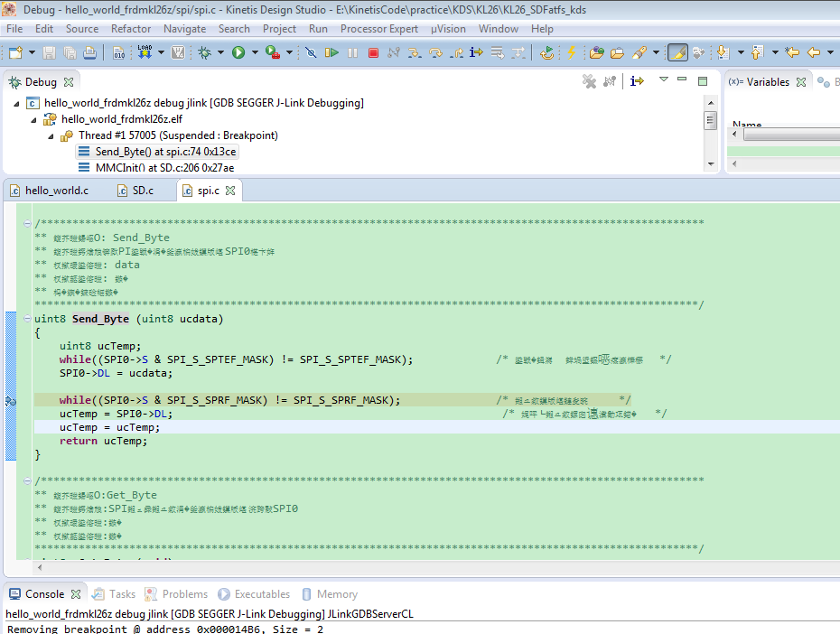The image size is (840, 634).
Task: Click the green Run button
Action: [238, 52]
